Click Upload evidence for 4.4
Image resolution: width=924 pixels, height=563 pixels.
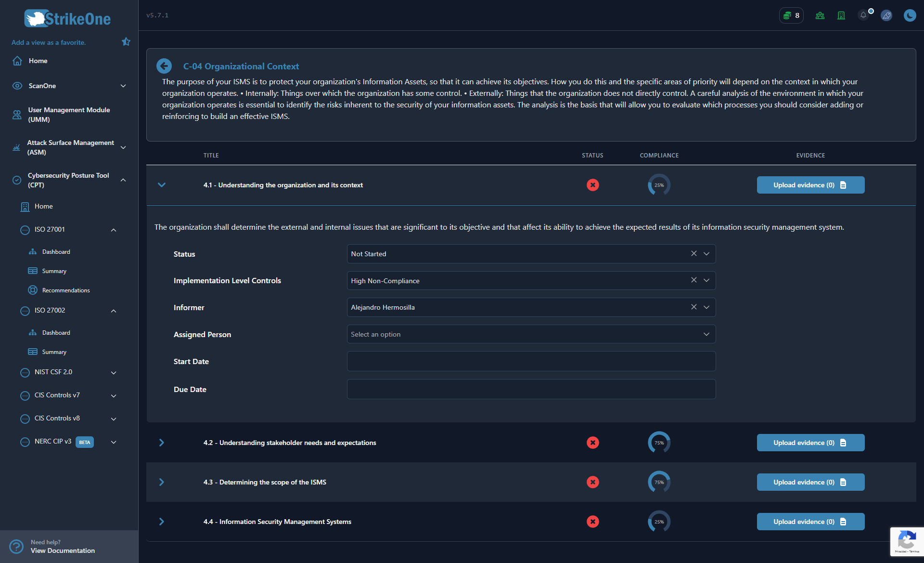pyautogui.click(x=810, y=522)
